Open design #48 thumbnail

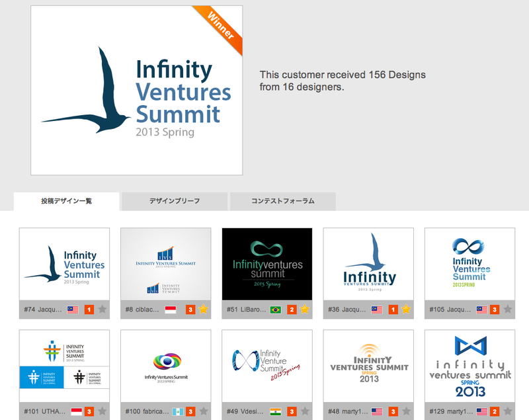pos(368,366)
